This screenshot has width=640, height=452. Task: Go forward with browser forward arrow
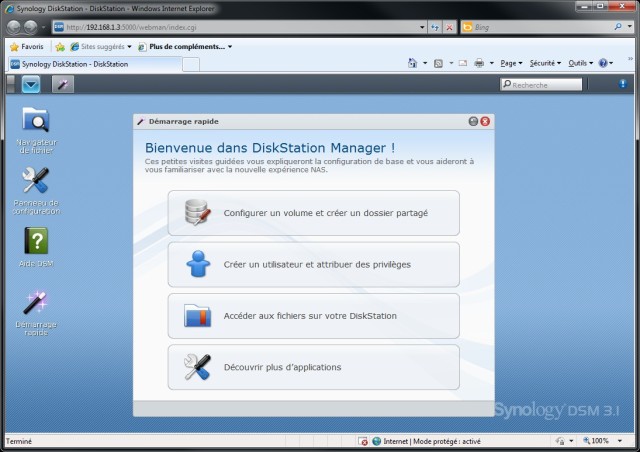point(31,27)
